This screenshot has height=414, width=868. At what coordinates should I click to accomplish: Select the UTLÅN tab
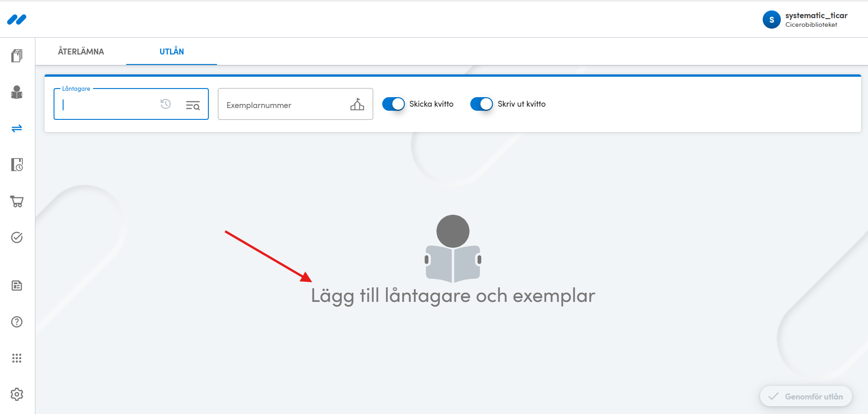[x=172, y=52]
